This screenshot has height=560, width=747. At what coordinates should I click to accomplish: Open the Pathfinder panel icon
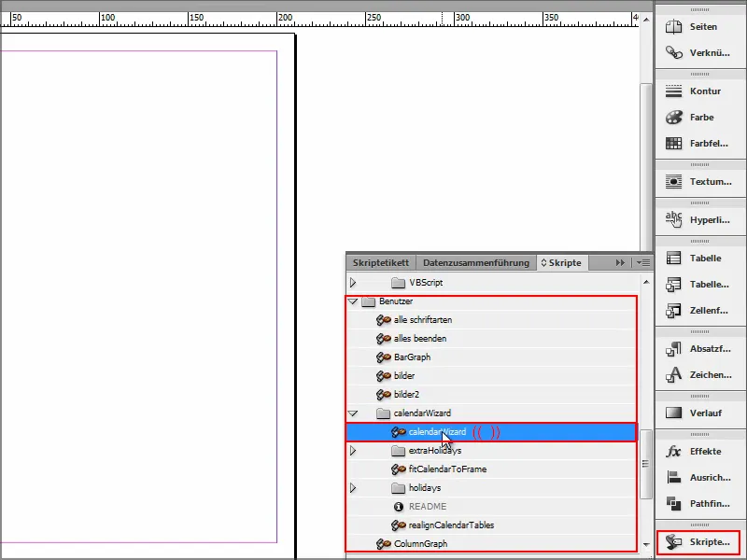[x=673, y=503]
